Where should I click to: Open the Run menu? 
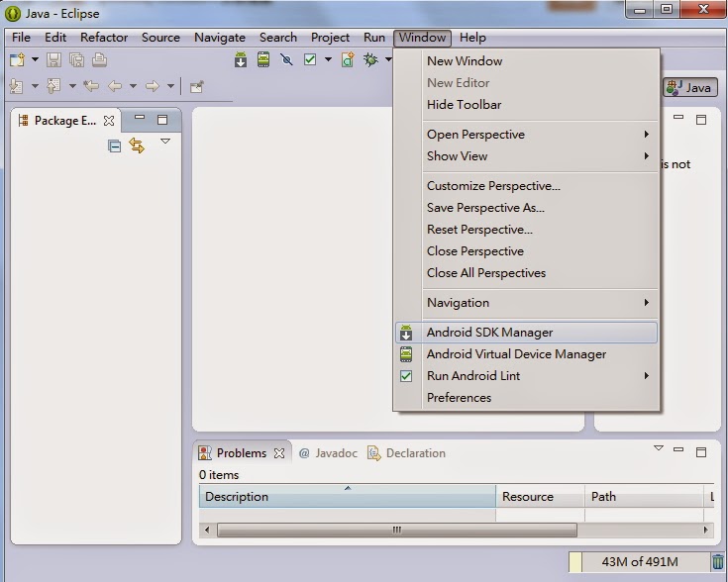(374, 38)
